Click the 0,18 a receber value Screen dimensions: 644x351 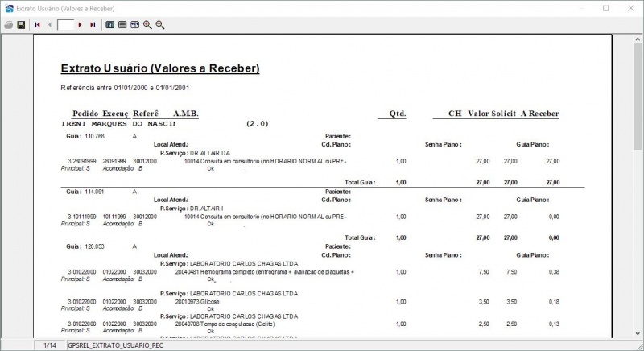point(554,302)
